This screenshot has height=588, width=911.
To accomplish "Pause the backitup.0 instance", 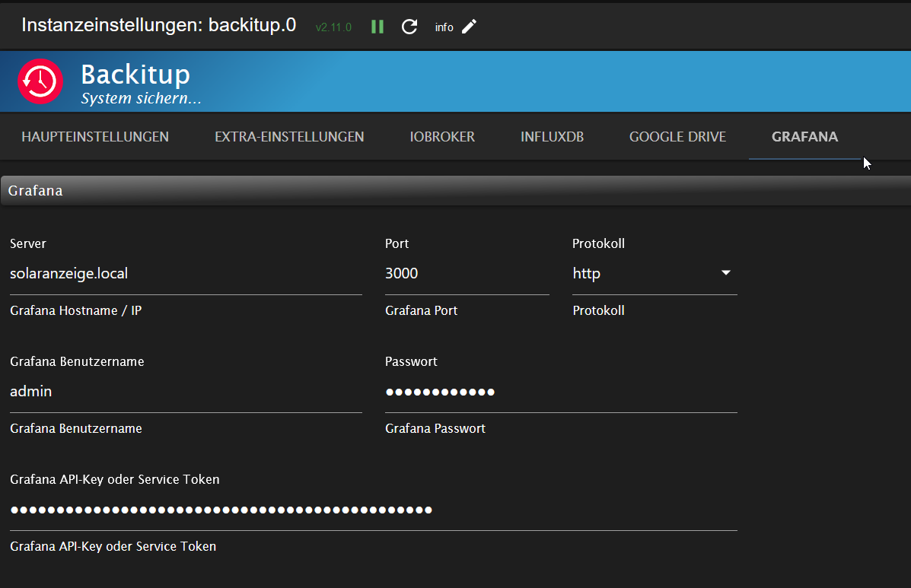I will point(377,27).
